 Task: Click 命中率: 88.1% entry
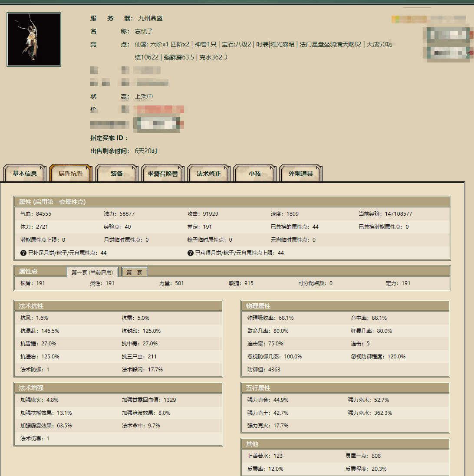tap(369, 318)
